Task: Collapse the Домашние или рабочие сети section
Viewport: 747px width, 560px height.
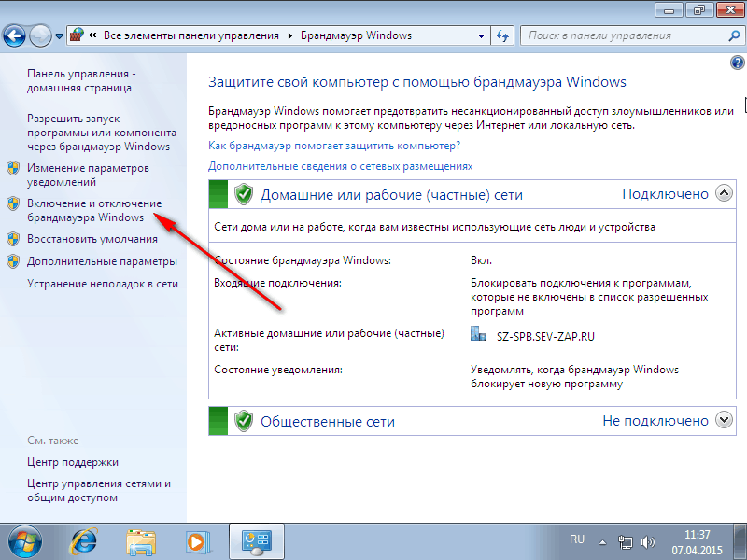Action: [725, 194]
